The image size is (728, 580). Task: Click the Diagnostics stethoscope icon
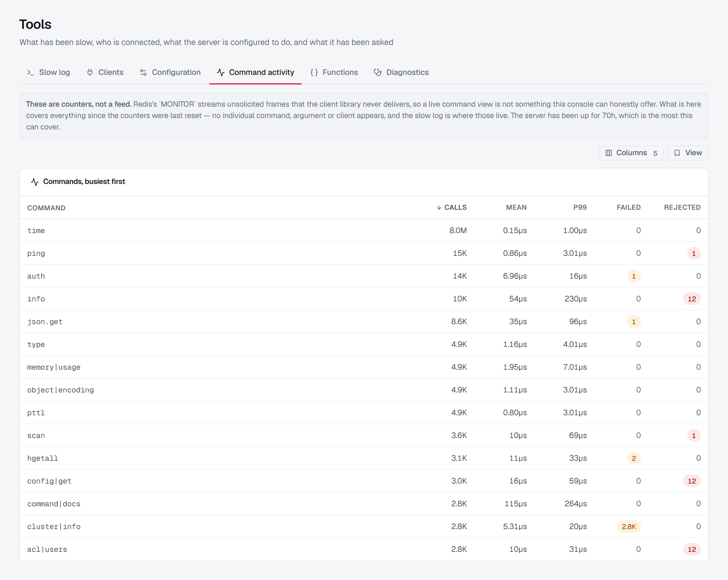point(378,72)
